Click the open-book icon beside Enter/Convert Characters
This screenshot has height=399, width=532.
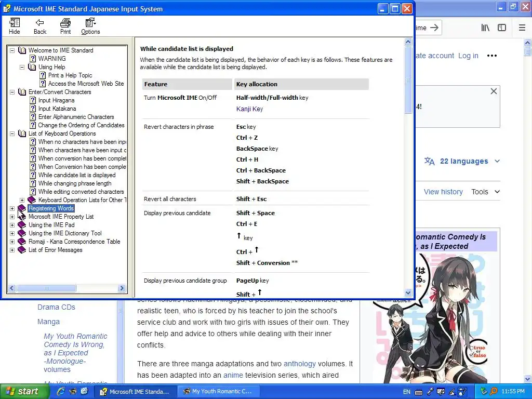(22, 92)
